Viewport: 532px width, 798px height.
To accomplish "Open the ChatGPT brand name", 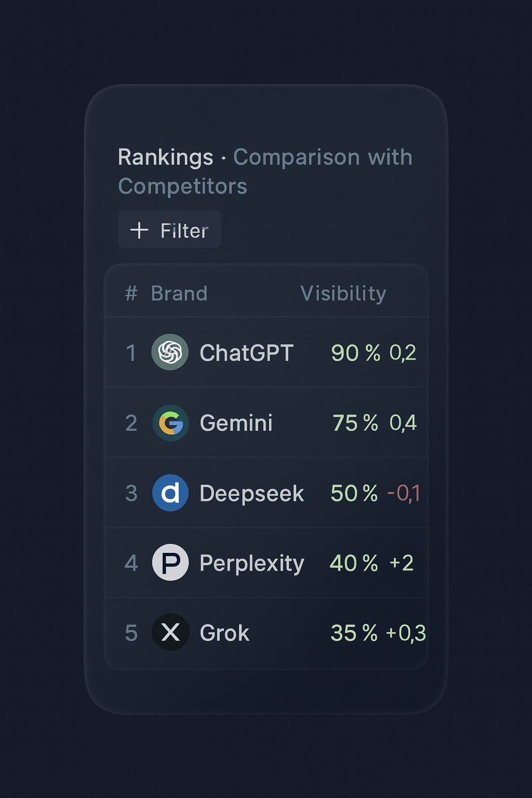I will pos(246,353).
